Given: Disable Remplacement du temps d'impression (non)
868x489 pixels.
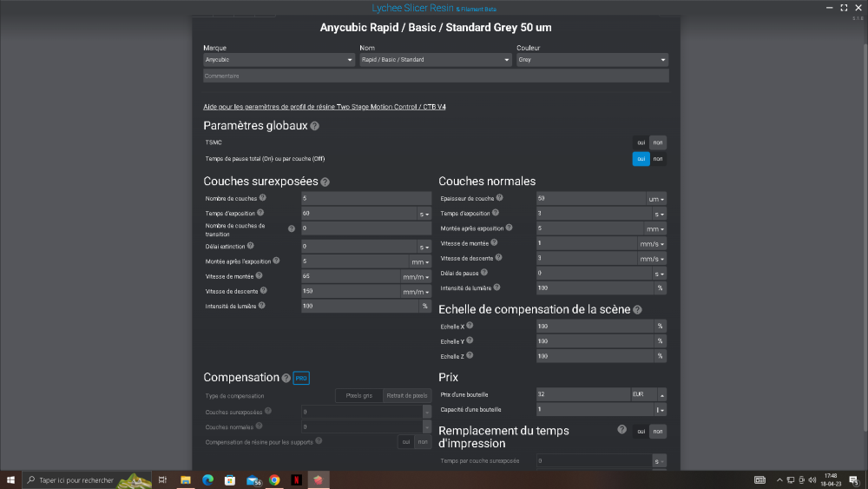Looking at the screenshot, I should (x=658, y=432).
